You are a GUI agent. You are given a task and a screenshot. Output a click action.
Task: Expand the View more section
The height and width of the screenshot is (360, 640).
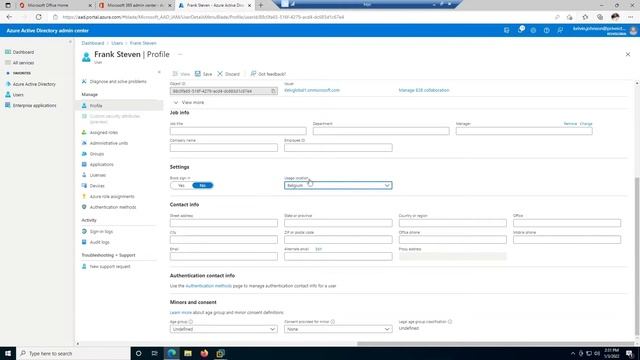[x=189, y=102]
